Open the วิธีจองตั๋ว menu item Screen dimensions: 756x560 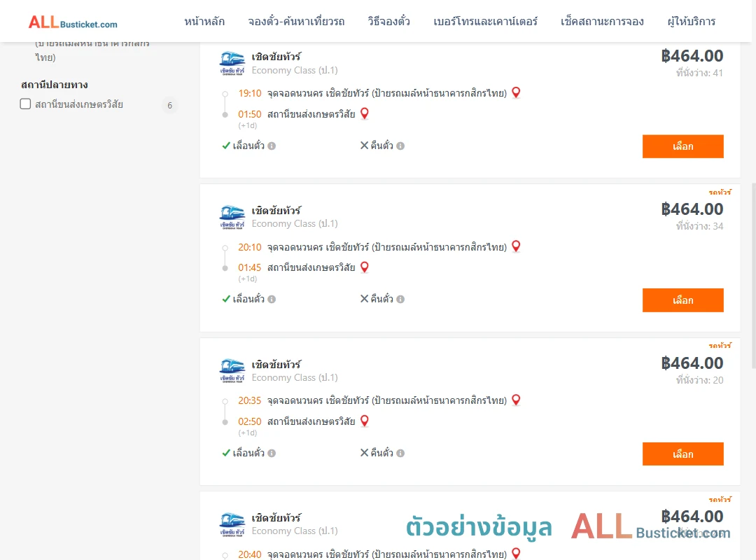coord(388,21)
